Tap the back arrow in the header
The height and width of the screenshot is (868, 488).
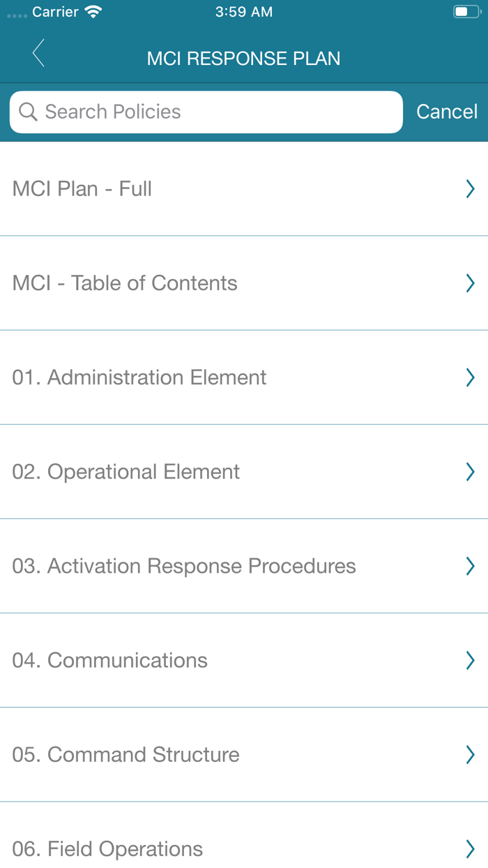(x=38, y=53)
